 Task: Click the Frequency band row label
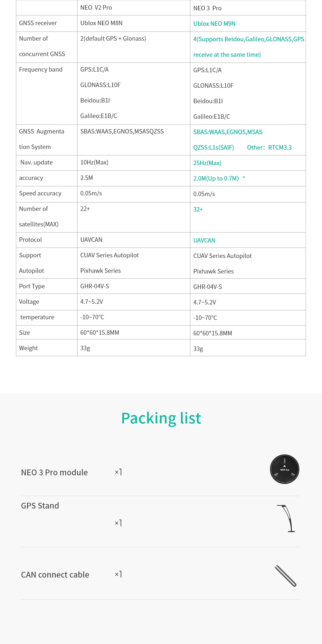pos(41,69)
